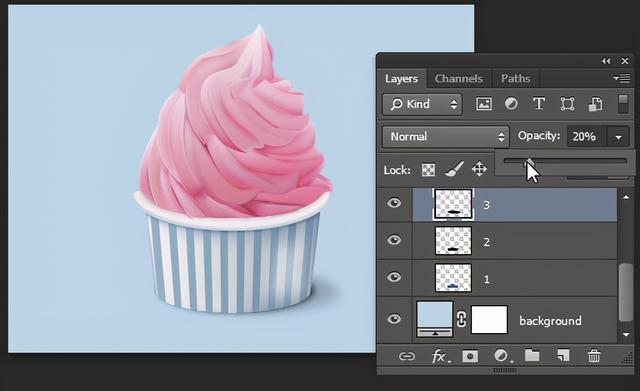
Task: Switch to the Layers tab
Action: coord(401,78)
